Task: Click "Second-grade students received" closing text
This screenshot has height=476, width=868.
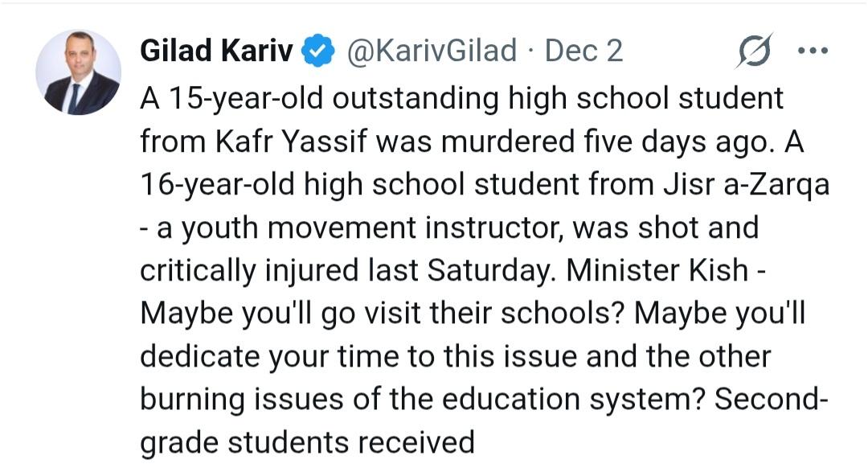Action: [x=307, y=443]
